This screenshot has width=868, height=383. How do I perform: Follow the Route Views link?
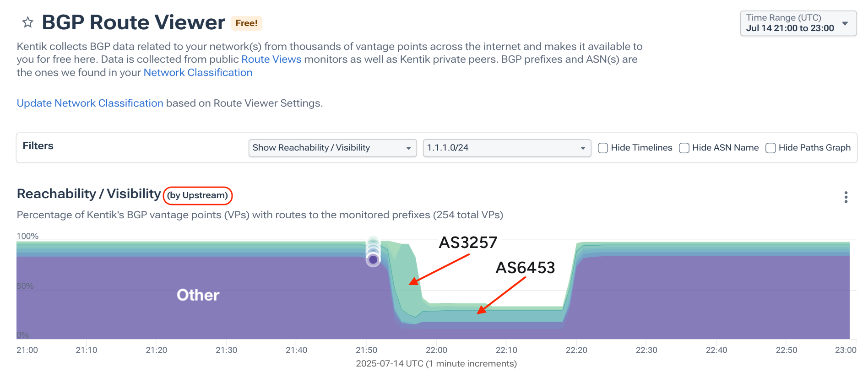271,59
